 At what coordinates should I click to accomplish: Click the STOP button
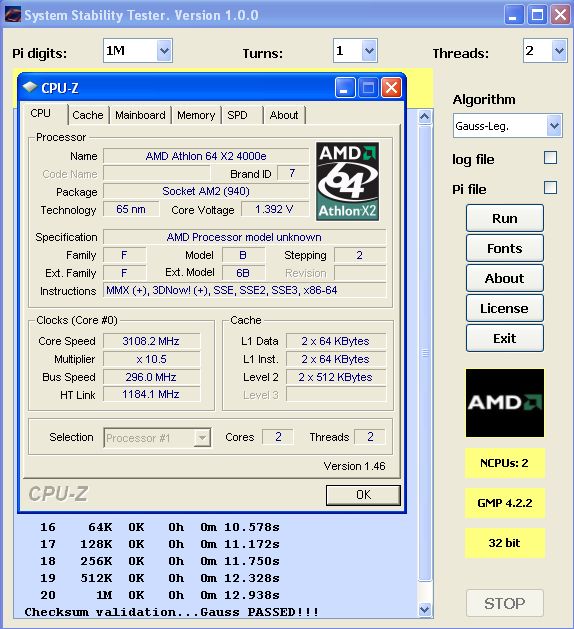(505, 603)
